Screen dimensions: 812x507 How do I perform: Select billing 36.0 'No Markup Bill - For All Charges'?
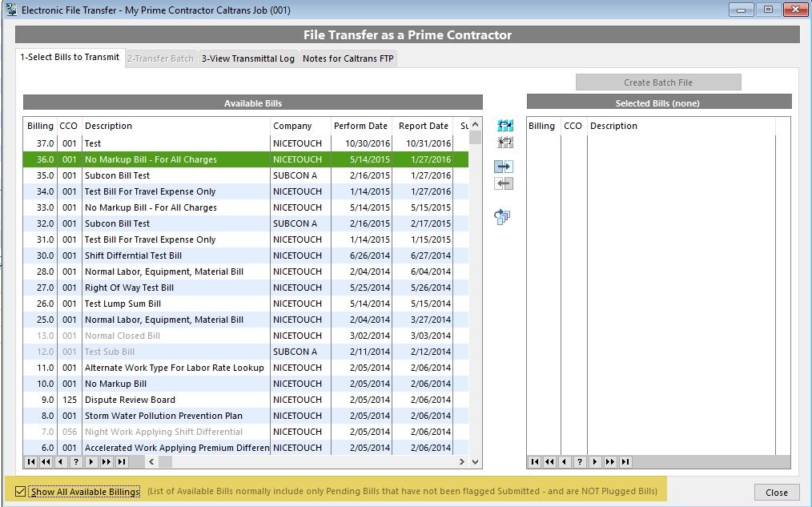(x=246, y=159)
